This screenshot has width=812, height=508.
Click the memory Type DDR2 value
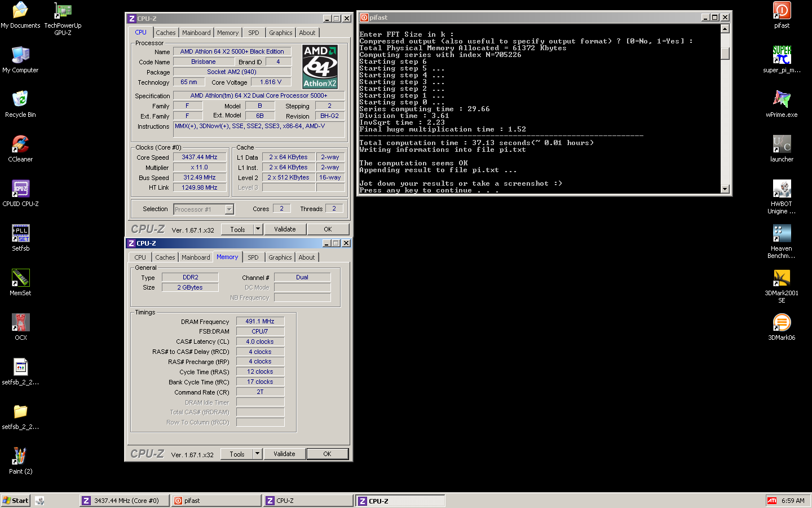(190, 277)
